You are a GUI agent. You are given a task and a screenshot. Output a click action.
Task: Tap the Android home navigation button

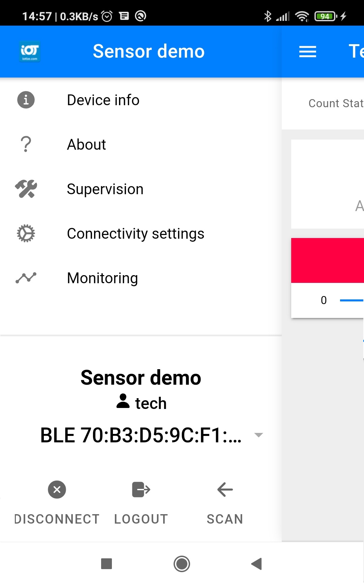[182, 564]
